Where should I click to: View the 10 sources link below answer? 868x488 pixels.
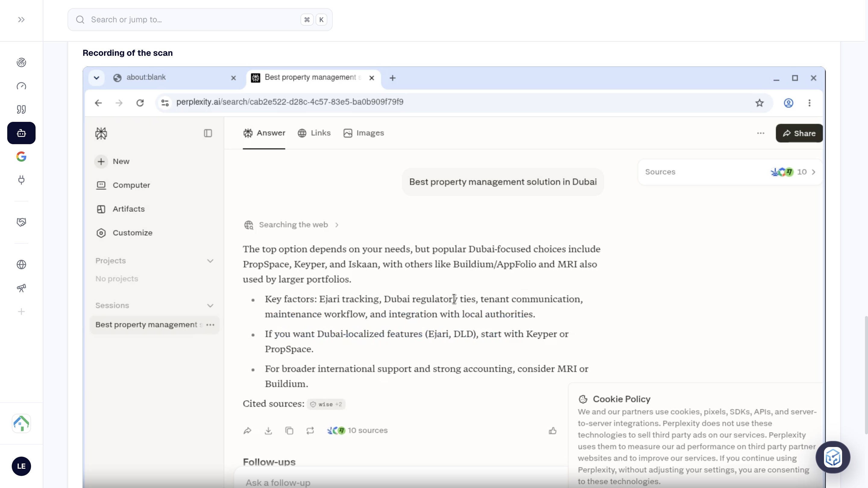(357, 431)
